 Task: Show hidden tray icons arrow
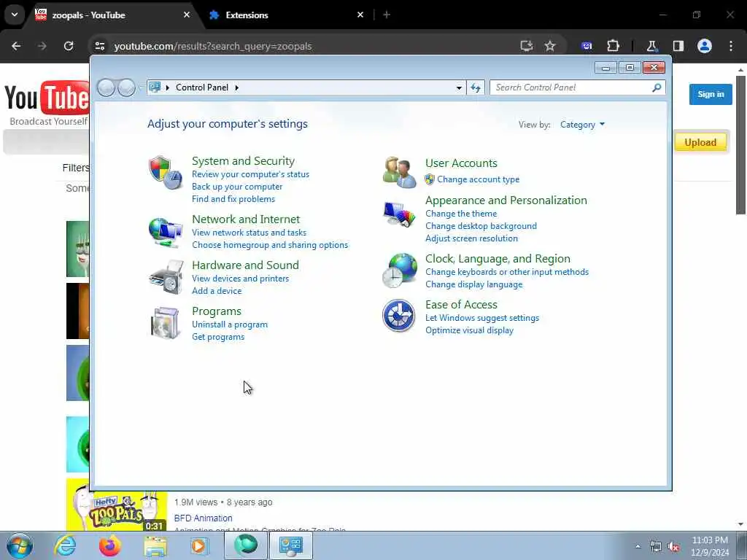coord(638,547)
